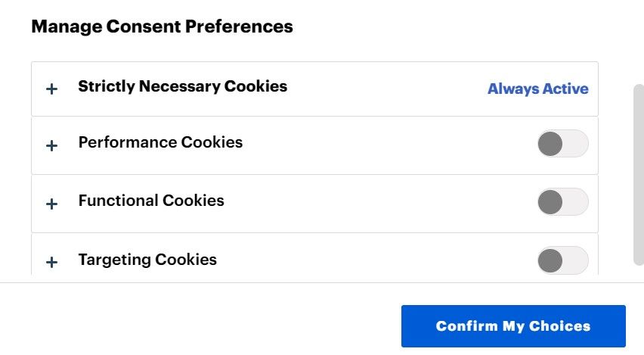
Task: Expand the Performance Cookies section label
Action: (160, 142)
